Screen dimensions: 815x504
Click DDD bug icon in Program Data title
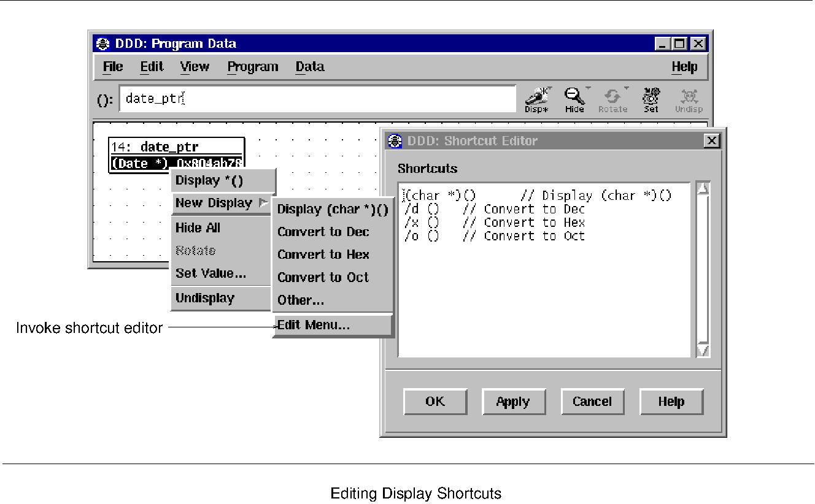tap(102, 44)
